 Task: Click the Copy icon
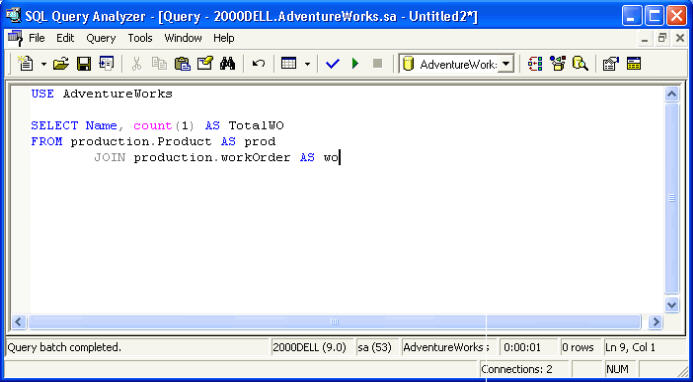pyautogui.click(x=159, y=64)
